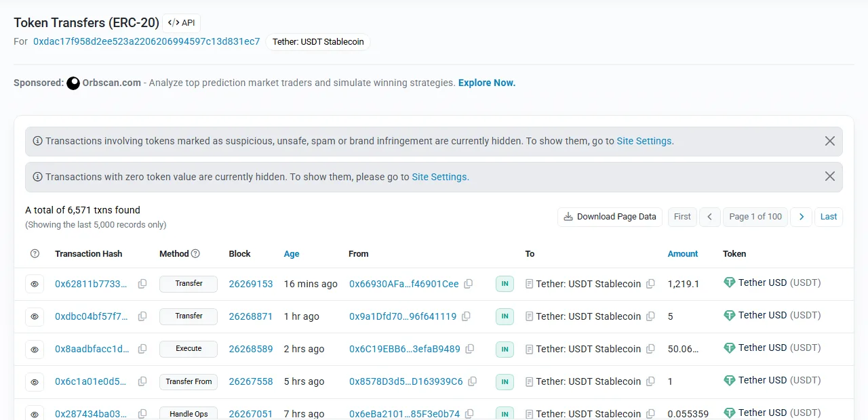Open block 26268871

coord(251,316)
